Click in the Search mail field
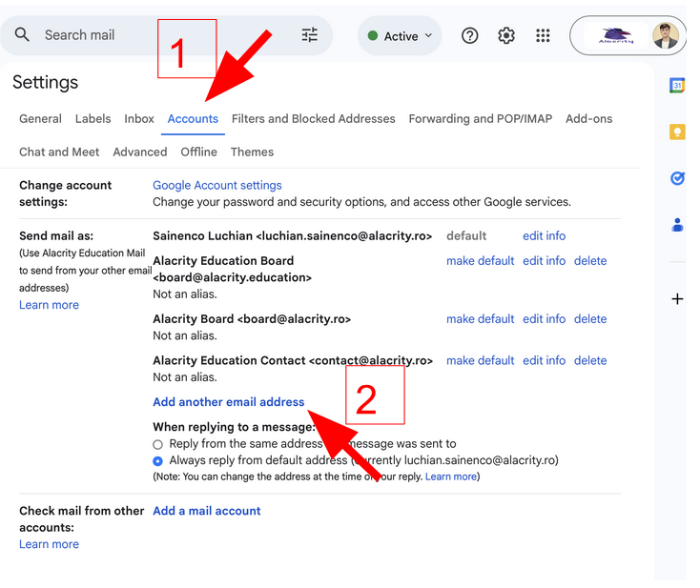This screenshot has height=588, width=700. (x=166, y=35)
